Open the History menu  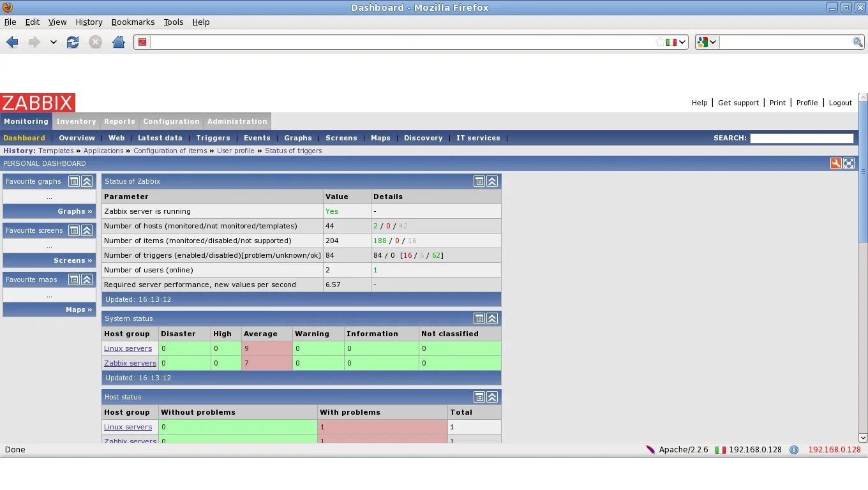coord(89,22)
